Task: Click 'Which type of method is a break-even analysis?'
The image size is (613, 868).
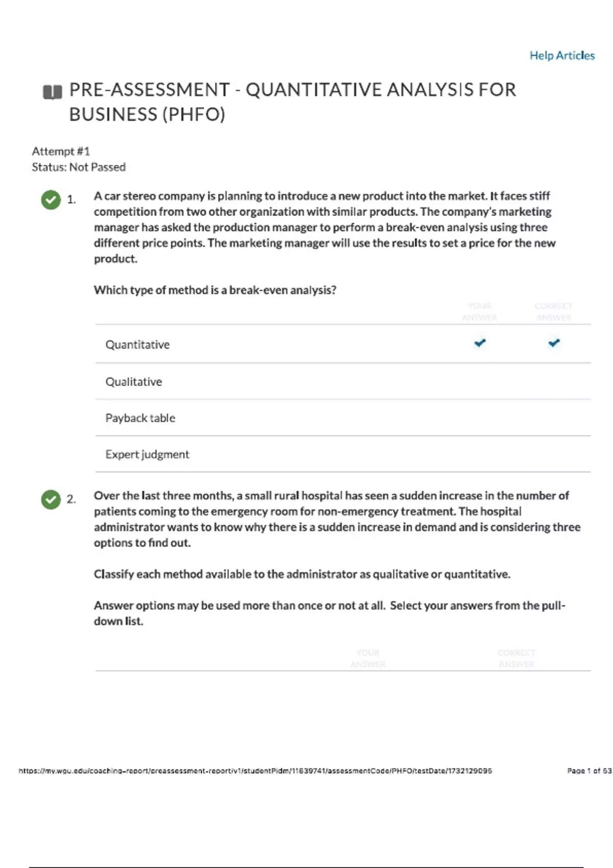Action: coord(215,291)
